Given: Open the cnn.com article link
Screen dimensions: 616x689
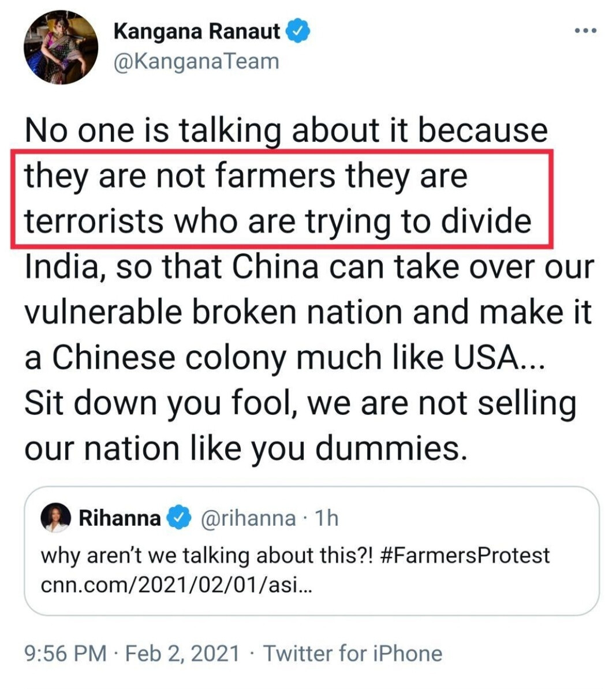Looking at the screenshot, I should click(x=176, y=585).
